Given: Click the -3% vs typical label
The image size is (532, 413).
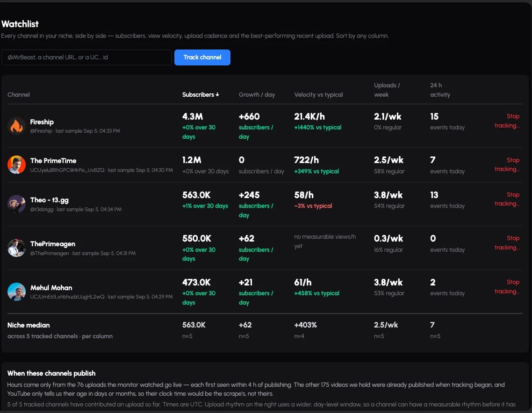Looking at the screenshot, I should pos(313,206).
